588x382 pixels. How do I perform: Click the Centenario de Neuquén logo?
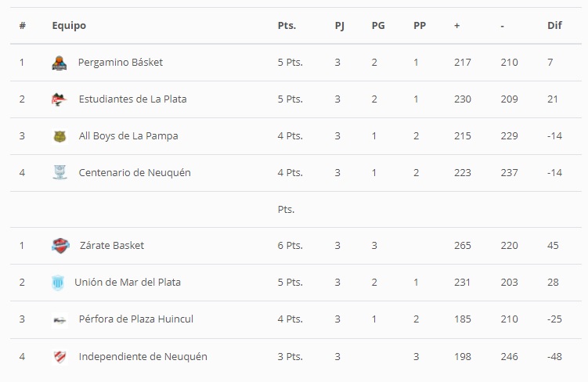pos(60,172)
